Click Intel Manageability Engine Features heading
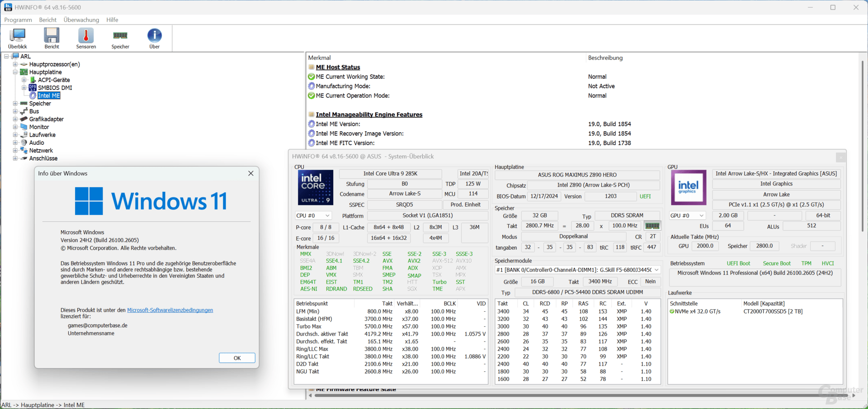Viewport: 868px width, 409px height. [x=369, y=115]
